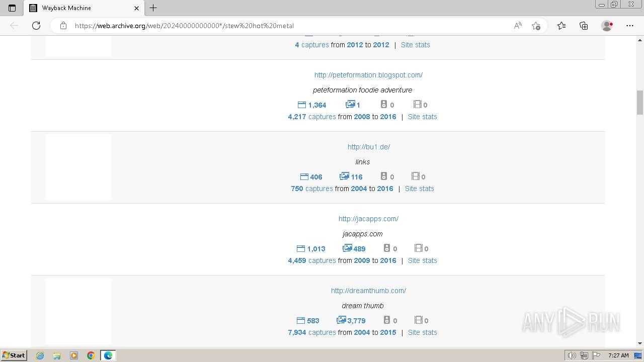Open the volume control in tray
Image resolution: width=644 pixels, height=362 pixels.
coord(572,355)
